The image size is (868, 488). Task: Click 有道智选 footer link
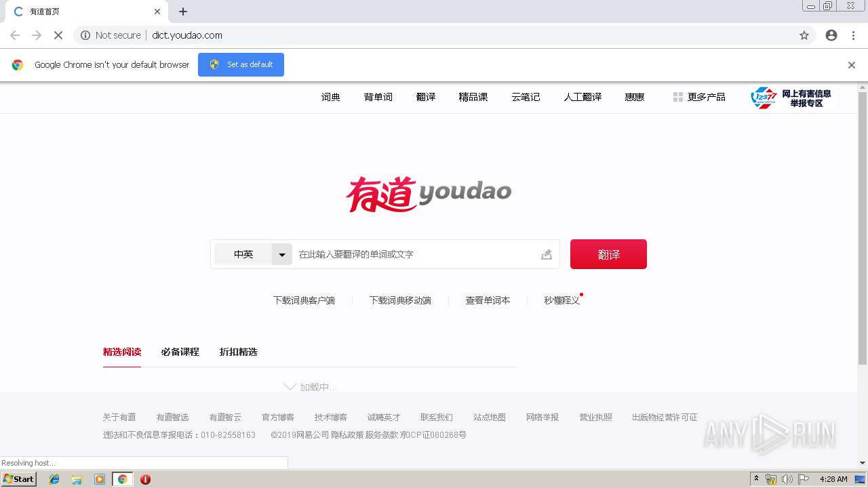[172, 417]
